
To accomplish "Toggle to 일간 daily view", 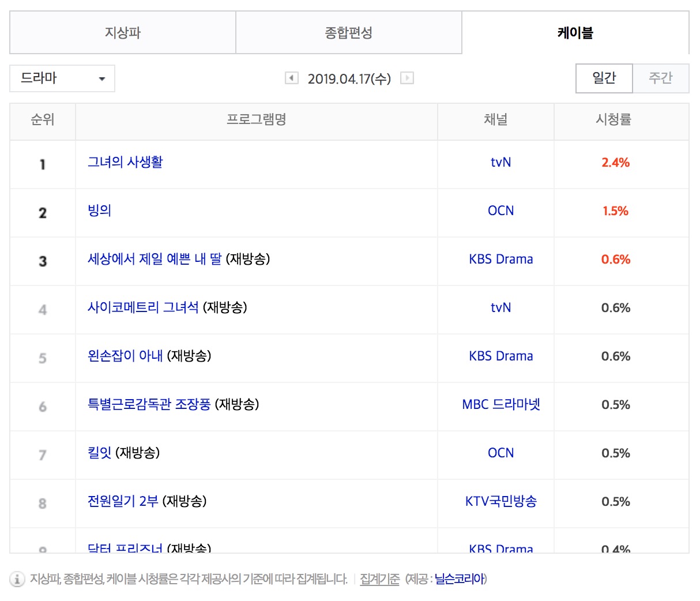I will click(604, 78).
